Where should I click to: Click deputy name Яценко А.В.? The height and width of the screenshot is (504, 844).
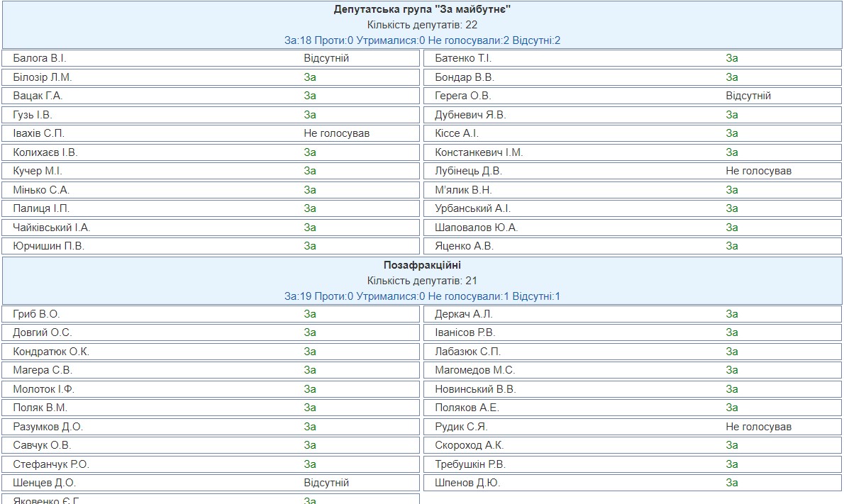pos(465,246)
